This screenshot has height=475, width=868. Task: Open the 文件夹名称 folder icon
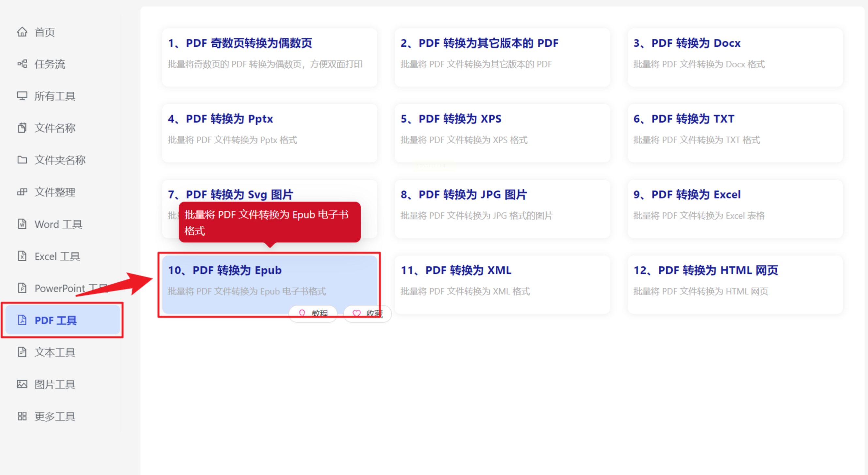pos(22,160)
